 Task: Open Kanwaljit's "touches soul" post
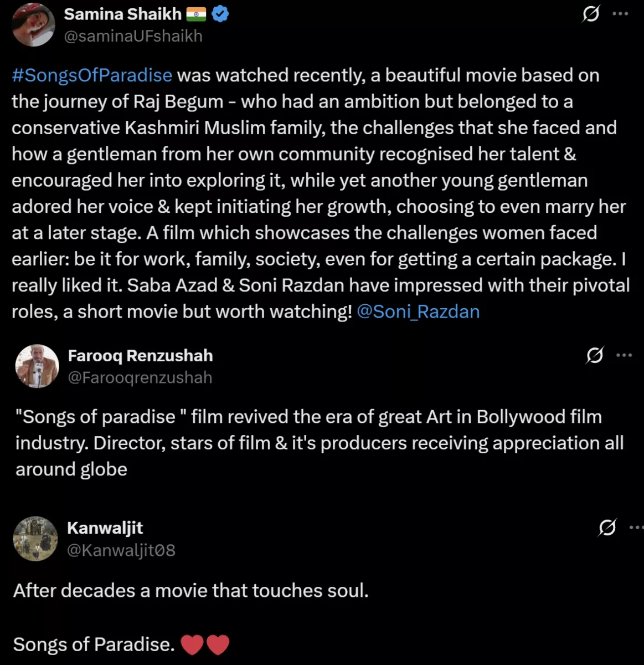[191, 591]
